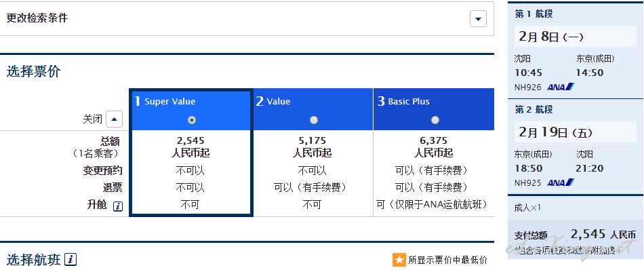The image size is (644, 270).
Task: Click the info icon next to 升舱
Action: point(118,206)
